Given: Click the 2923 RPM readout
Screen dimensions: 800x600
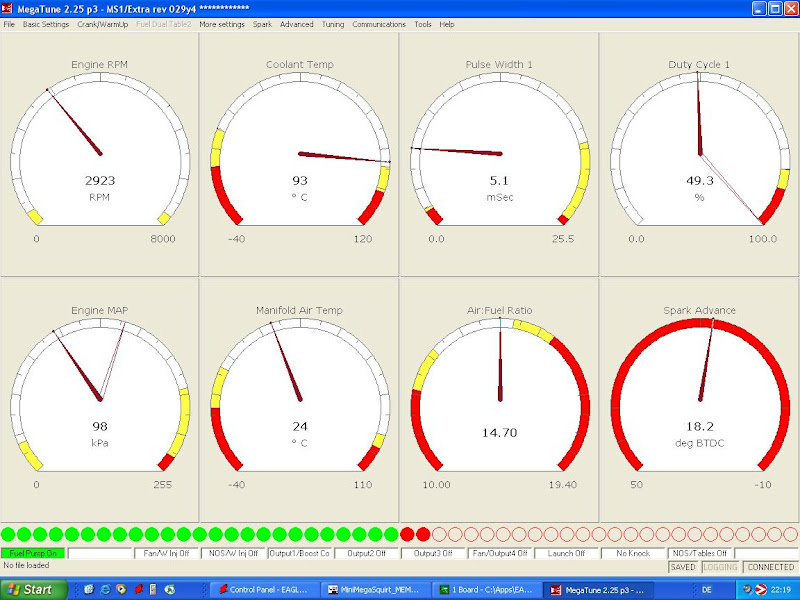Looking at the screenshot, I should pyautogui.click(x=99, y=181).
